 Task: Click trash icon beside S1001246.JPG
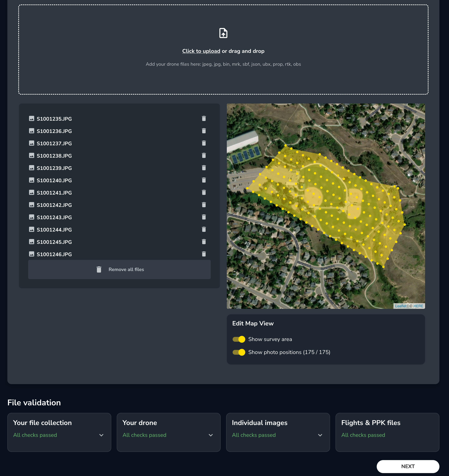pyautogui.click(x=204, y=254)
